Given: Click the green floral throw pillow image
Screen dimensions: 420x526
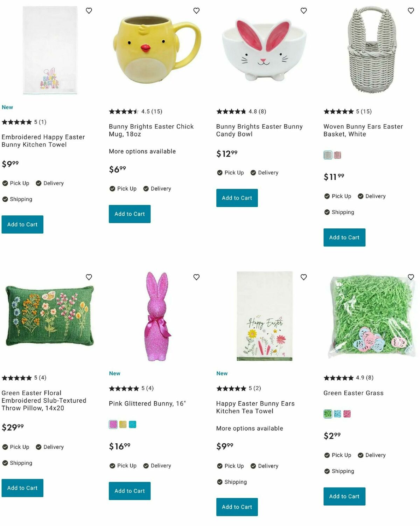Looking at the screenshot, I should pos(50,316).
